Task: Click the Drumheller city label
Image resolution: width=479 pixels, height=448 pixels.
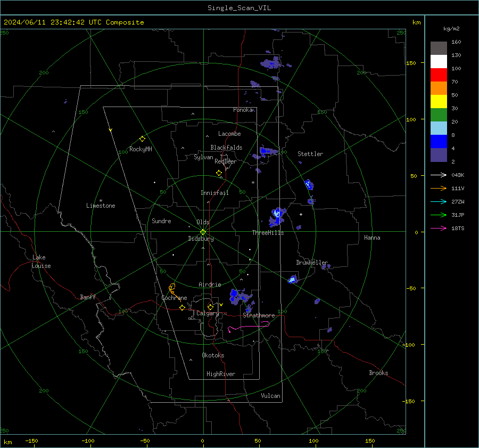Action: tap(312, 263)
